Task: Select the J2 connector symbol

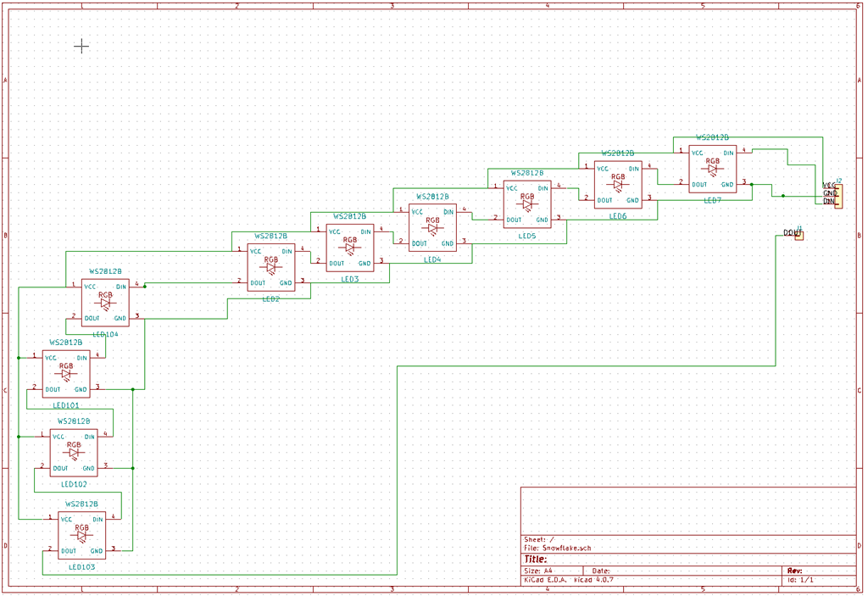Action: [x=838, y=197]
